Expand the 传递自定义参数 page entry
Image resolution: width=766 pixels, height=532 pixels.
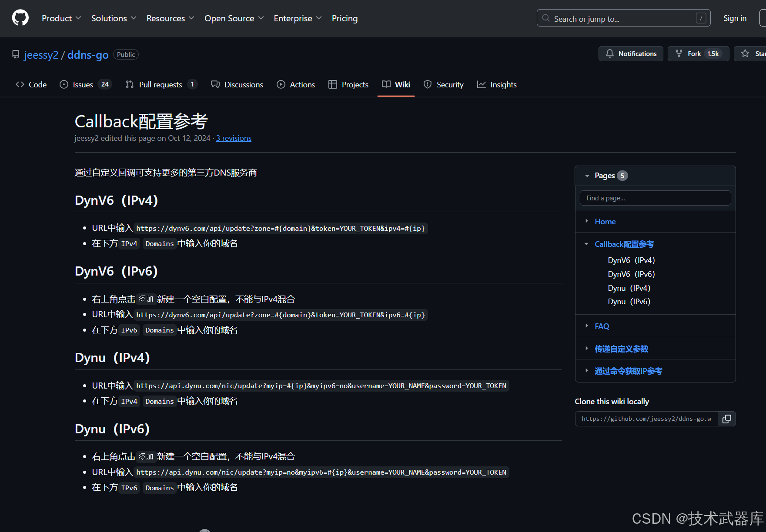586,349
